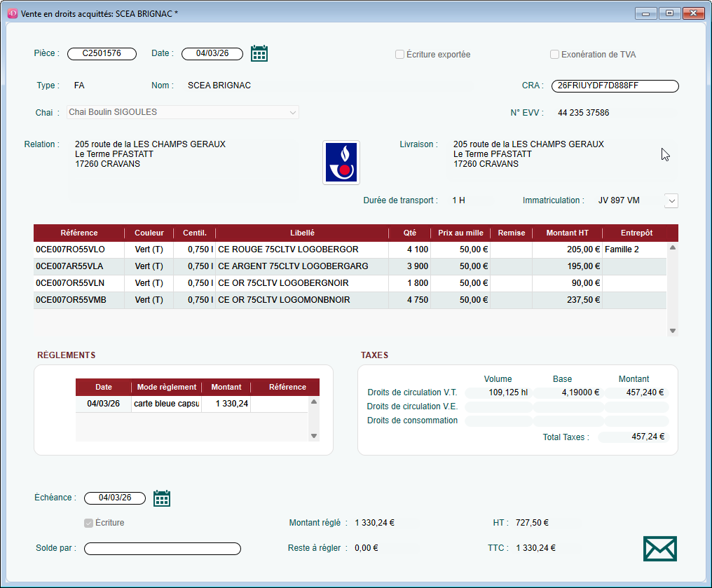
Task: Click inside the empty Solde par field
Action: click(x=161, y=548)
